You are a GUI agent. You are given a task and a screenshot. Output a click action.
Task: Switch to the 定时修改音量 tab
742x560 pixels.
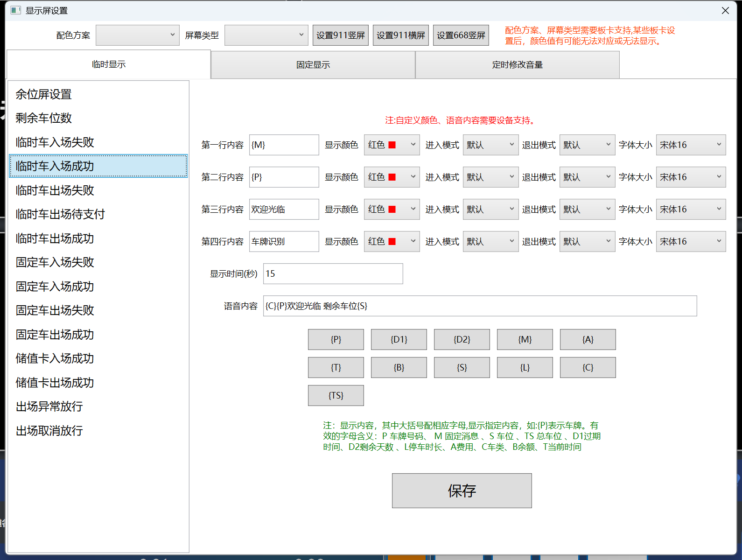(518, 65)
